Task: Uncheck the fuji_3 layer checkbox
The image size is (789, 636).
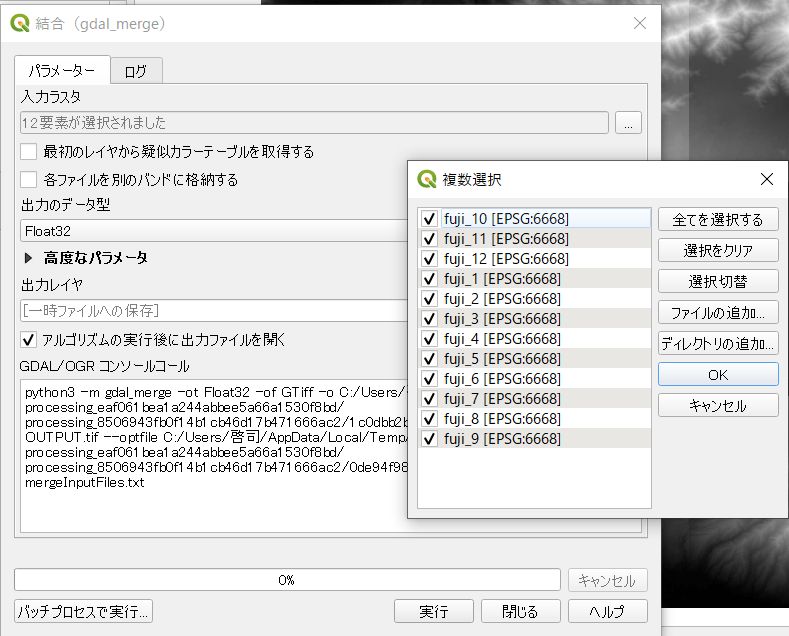Action: tap(429, 319)
